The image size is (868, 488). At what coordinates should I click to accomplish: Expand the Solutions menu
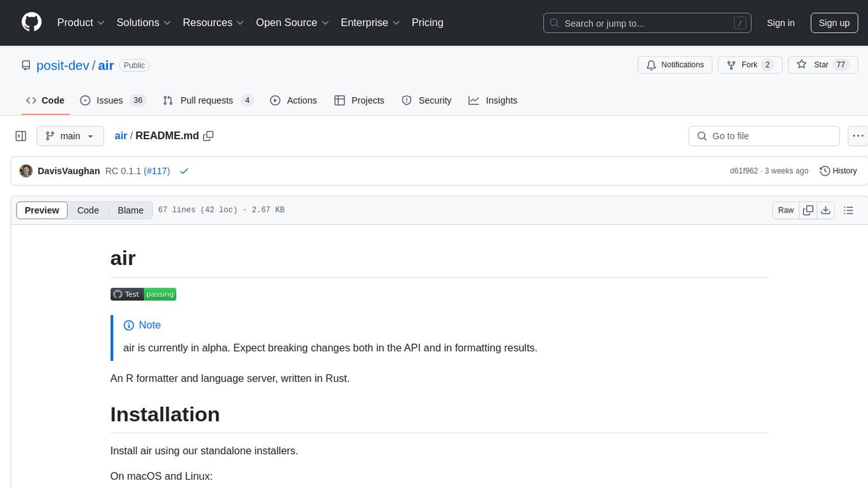(x=144, y=22)
